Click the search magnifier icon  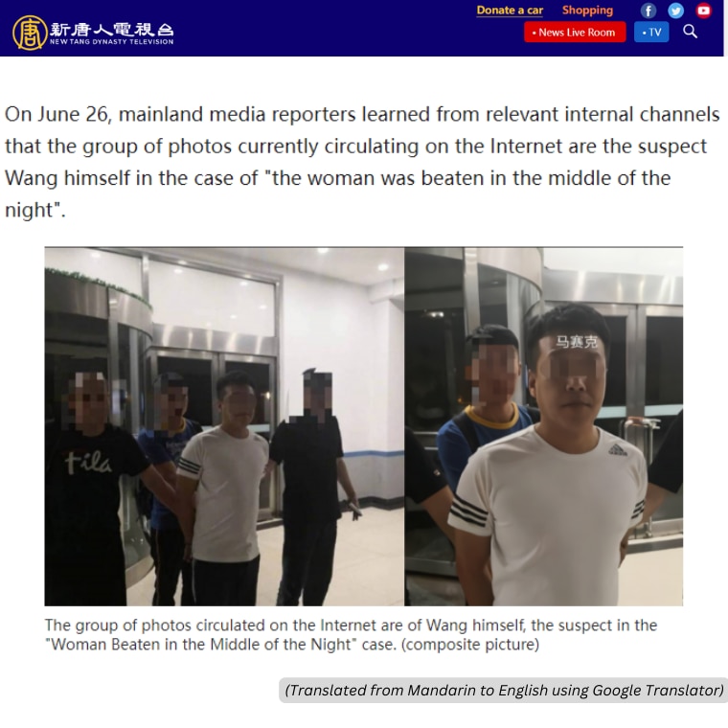[x=690, y=32]
